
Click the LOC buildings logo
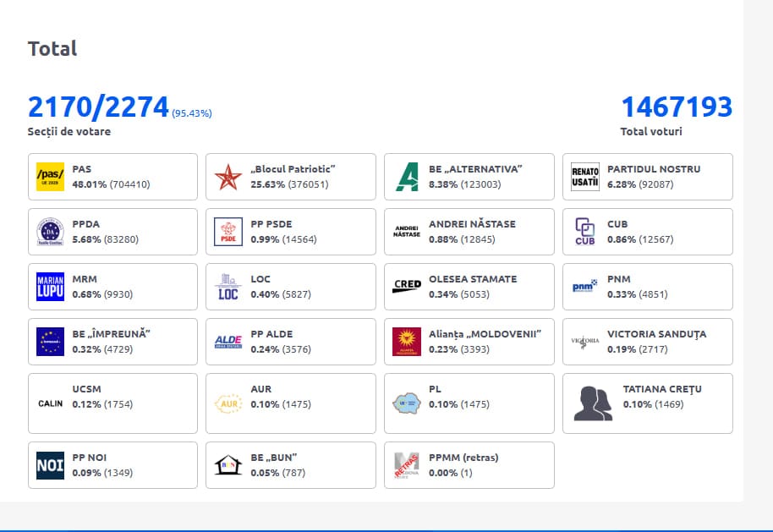pos(228,287)
